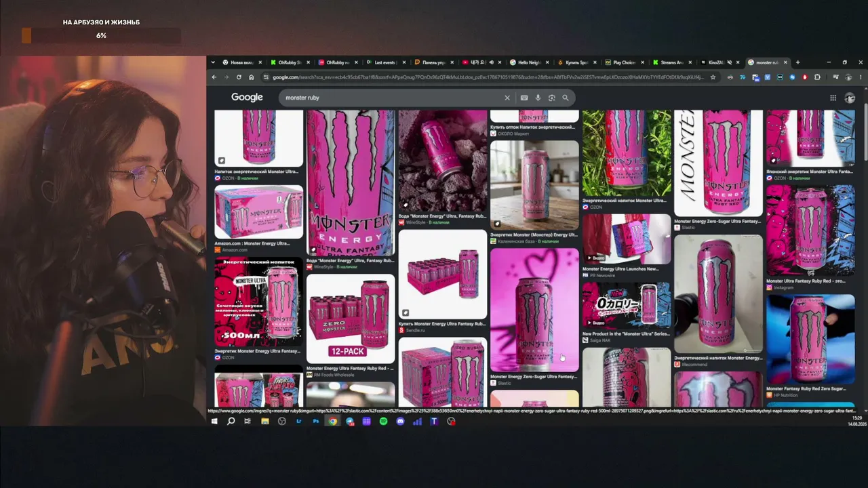The height and width of the screenshot is (488, 868).
Task: Switch to the 'Hello Neighbor' tab
Action: click(529, 62)
